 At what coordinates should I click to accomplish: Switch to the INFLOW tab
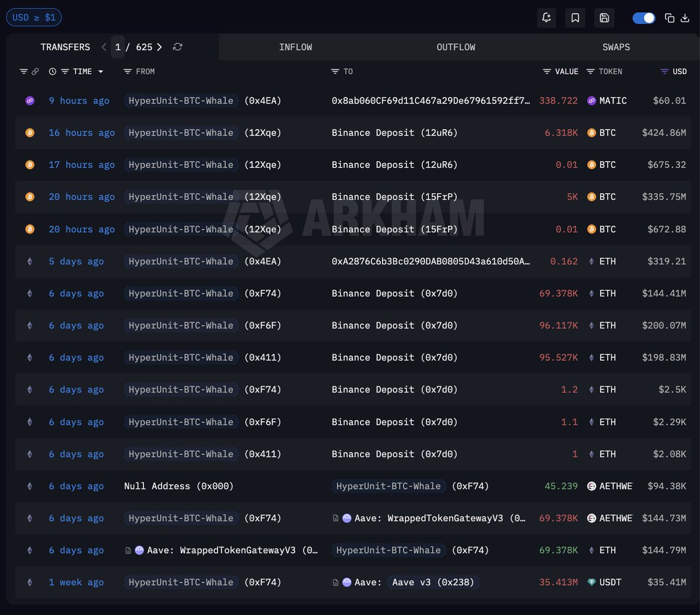coord(295,47)
